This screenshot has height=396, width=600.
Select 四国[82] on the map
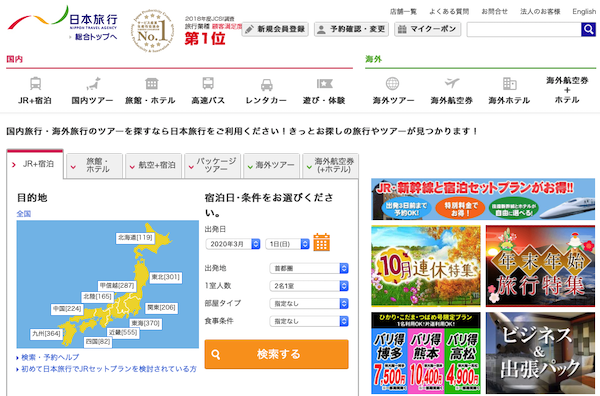98,342
